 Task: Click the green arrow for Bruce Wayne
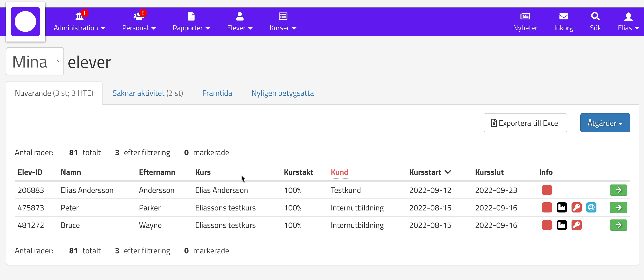618,225
